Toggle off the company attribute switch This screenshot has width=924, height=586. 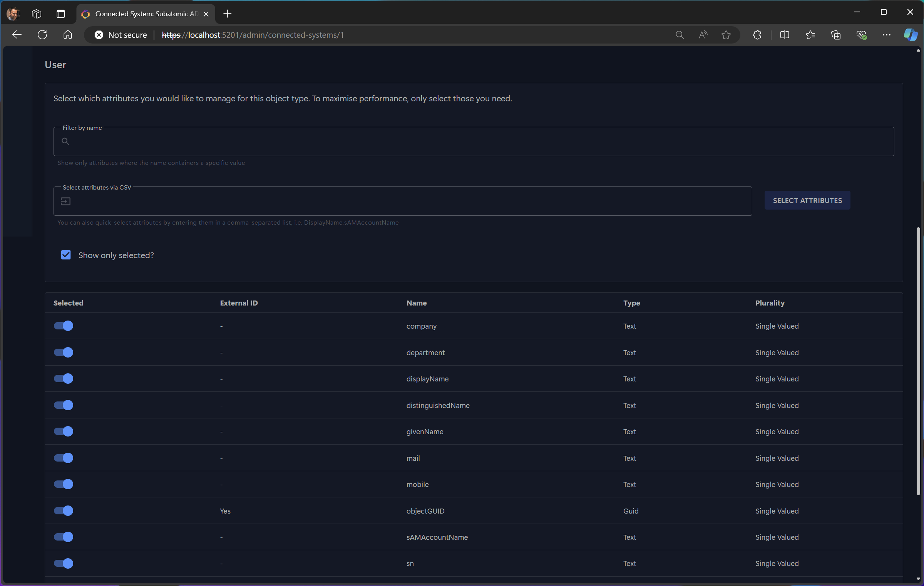[64, 326]
